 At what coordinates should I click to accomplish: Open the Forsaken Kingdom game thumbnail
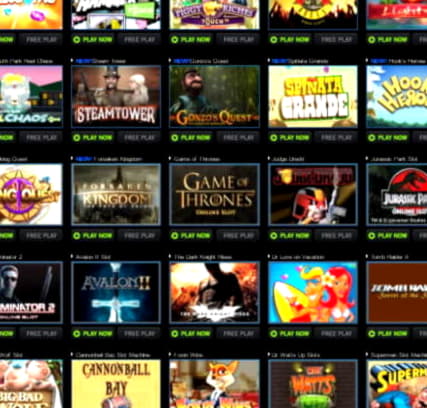pos(116,194)
